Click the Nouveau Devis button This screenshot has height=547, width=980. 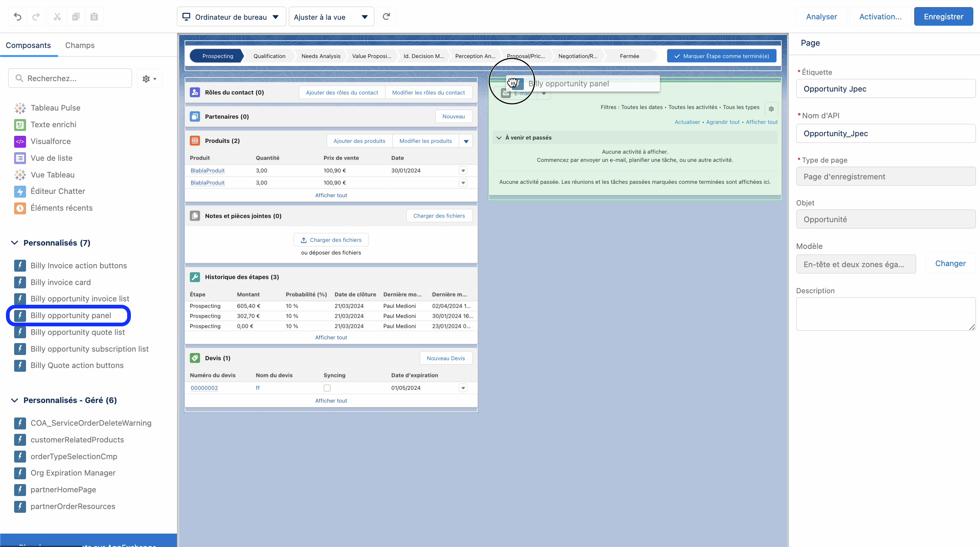tap(446, 358)
